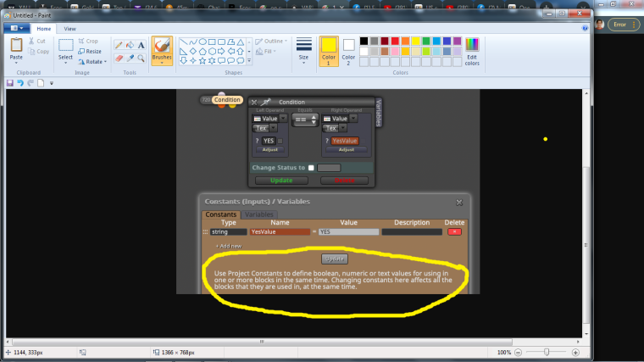644x362 pixels.
Task: Click the Undo arrow icon
Action: (x=20, y=83)
